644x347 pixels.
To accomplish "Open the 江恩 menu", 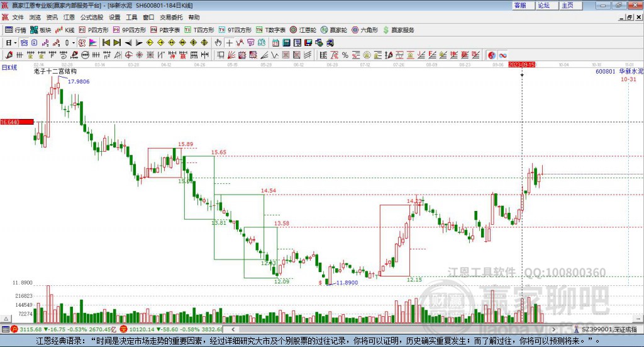I will click(x=69, y=17).
